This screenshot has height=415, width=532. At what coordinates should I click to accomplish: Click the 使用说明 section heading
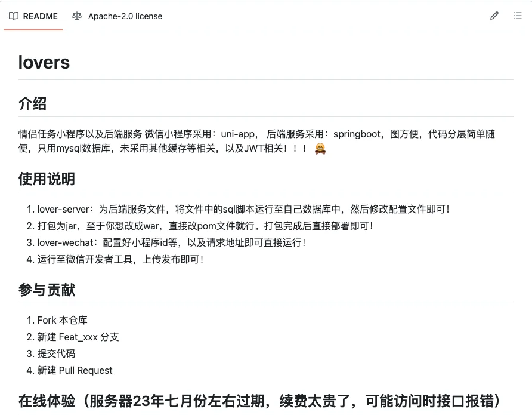tap(48, 179)
